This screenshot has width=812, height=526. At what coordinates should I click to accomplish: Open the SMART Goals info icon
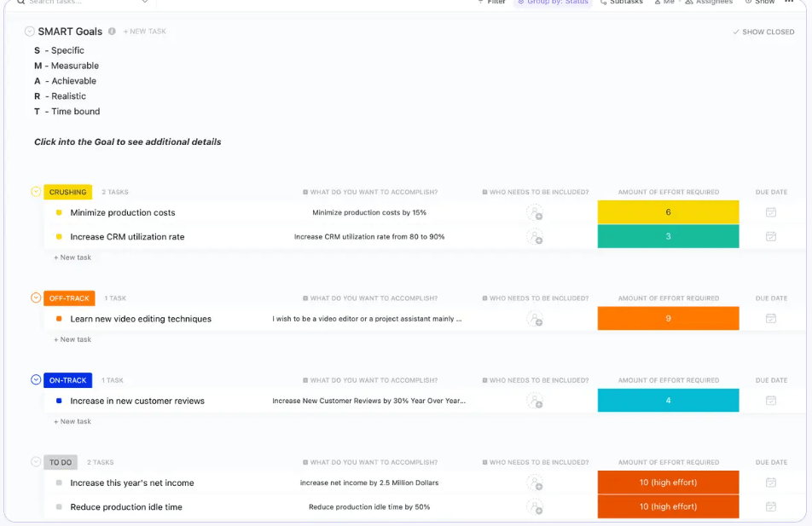point(112,31)
